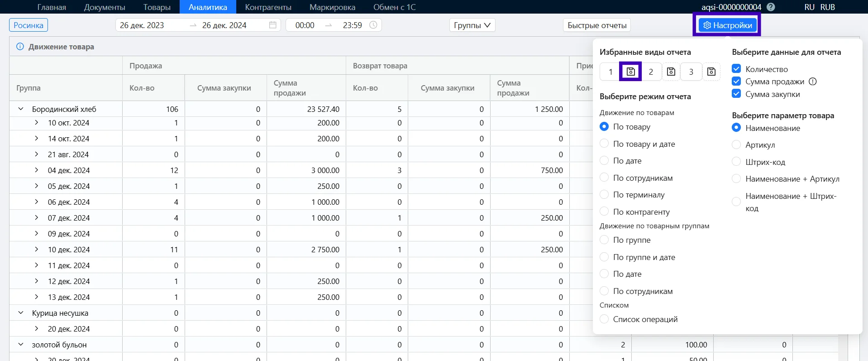Open the Документы tab

pos(105,7)
